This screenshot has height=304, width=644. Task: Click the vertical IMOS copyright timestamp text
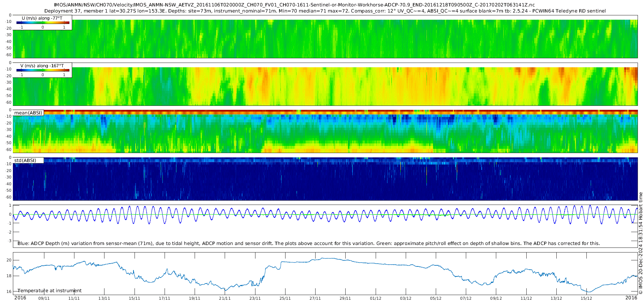tap(640, 243)
